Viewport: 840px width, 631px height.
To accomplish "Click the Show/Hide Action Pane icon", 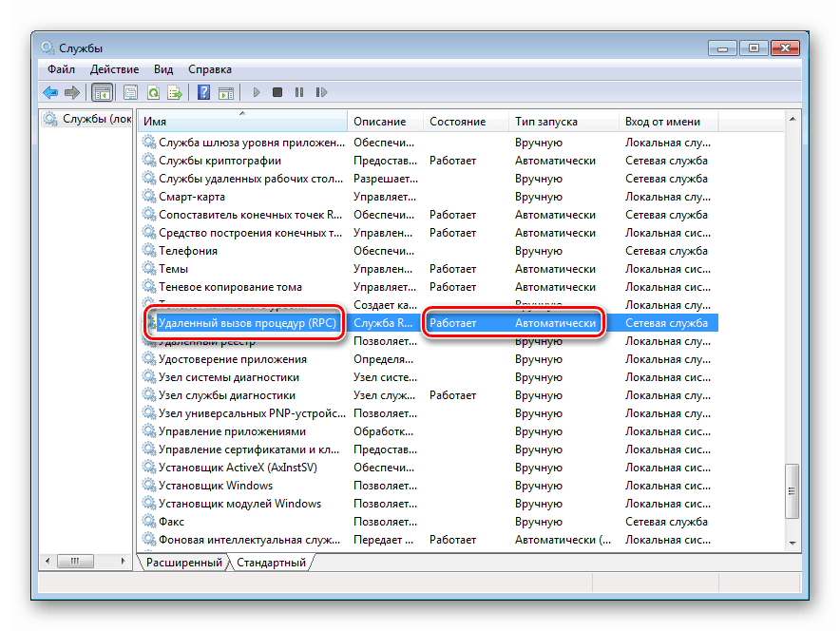I will pyautogui.click(x=226, y=93).
